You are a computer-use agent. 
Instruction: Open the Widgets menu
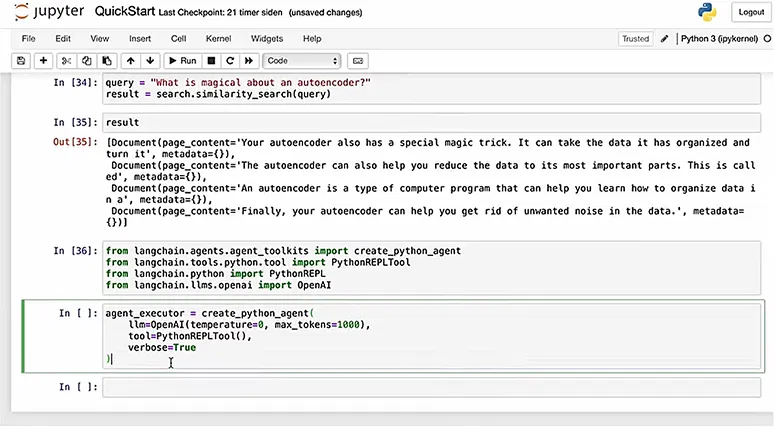coord(267,38)
